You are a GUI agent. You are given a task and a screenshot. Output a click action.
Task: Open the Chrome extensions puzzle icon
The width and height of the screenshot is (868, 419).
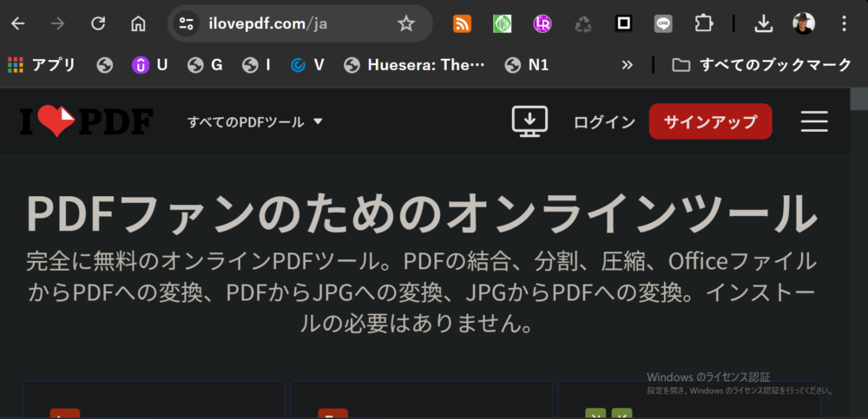click(x=704, y=24)
